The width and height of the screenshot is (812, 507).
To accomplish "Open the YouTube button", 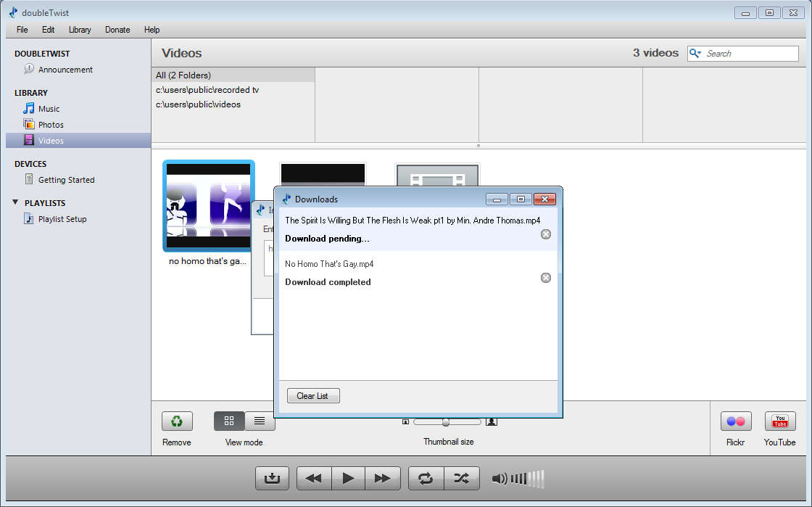I will point(780,421).
